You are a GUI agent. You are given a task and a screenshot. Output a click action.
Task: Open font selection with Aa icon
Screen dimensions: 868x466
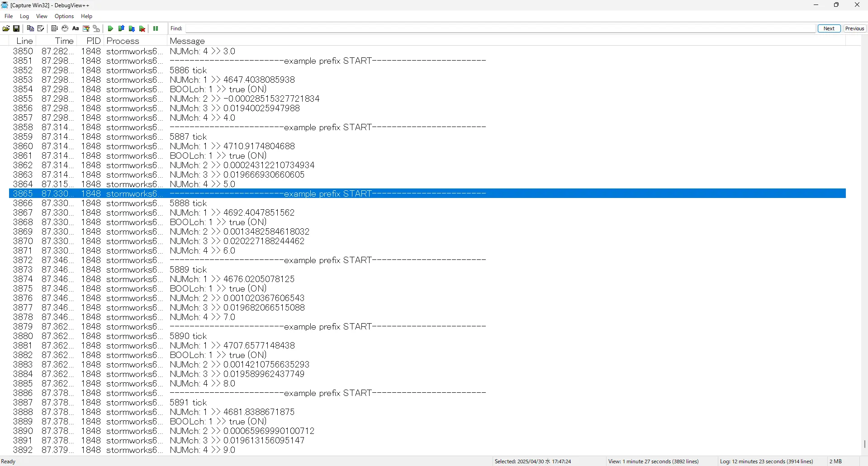(76, 28)
